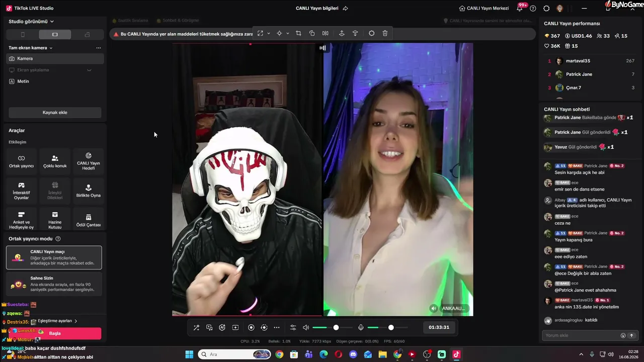Click the dashed-circle replay record icon
Image resolution: width=644 pixels, height=362 pixels.
pyautogui.click(x=264, y=327)
